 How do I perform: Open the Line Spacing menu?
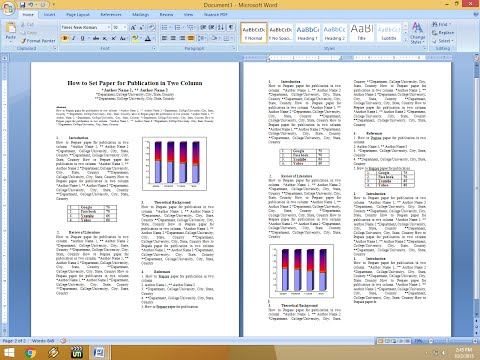coord(202,38)
